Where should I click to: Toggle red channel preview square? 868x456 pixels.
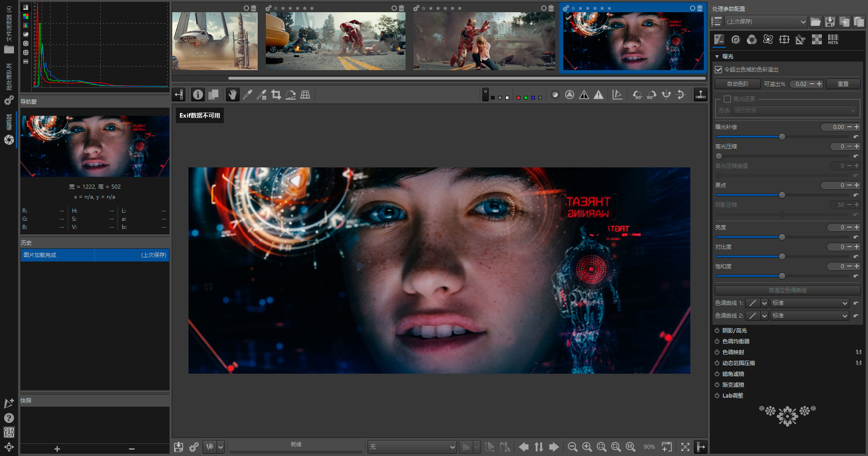pos(518,97)
